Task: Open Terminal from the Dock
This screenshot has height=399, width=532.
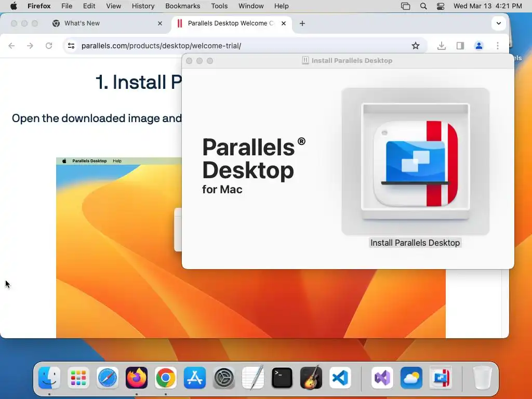Action: click(x=282, y=378)
